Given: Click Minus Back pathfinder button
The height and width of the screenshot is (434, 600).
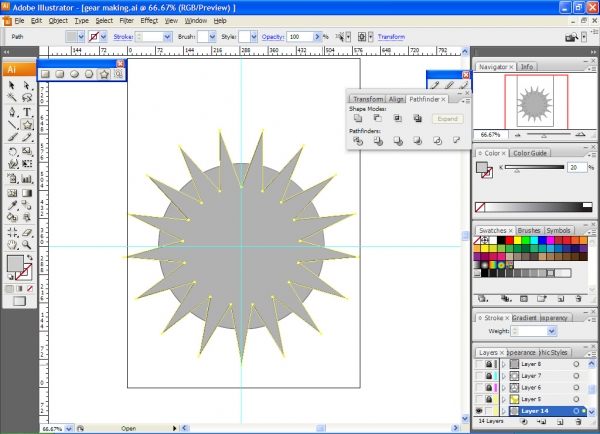Looking at the screenshot, I should click(x=457, y=140).
